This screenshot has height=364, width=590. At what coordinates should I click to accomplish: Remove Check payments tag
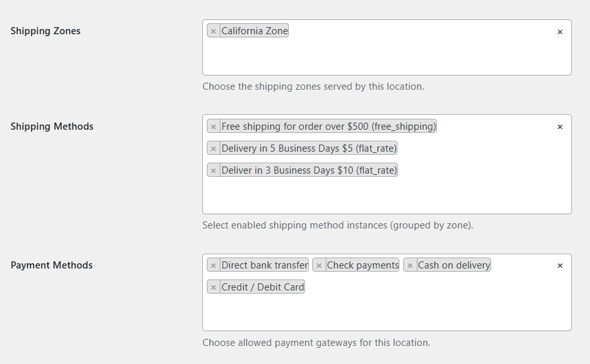point(319,265)
